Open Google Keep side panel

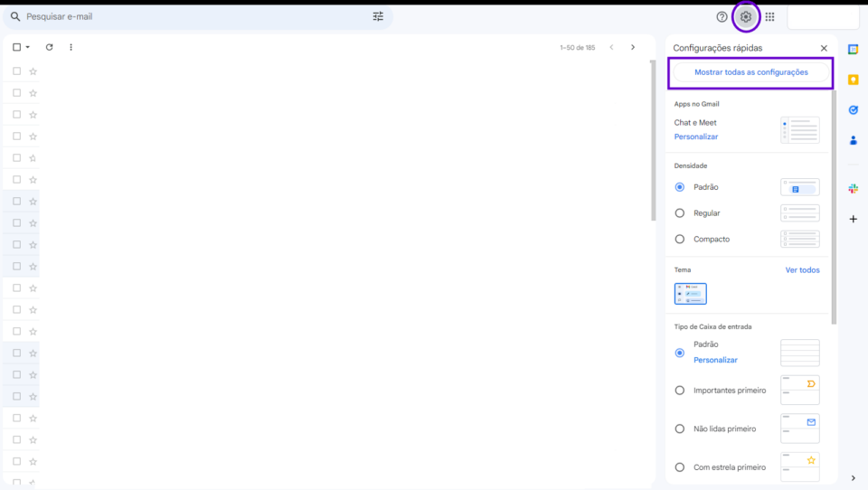[853, 80]
